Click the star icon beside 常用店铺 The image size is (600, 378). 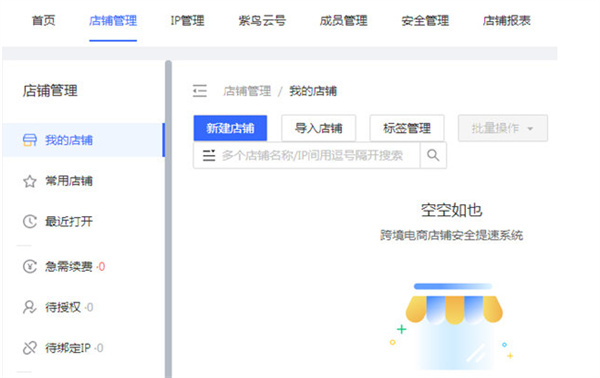[30, 181]
